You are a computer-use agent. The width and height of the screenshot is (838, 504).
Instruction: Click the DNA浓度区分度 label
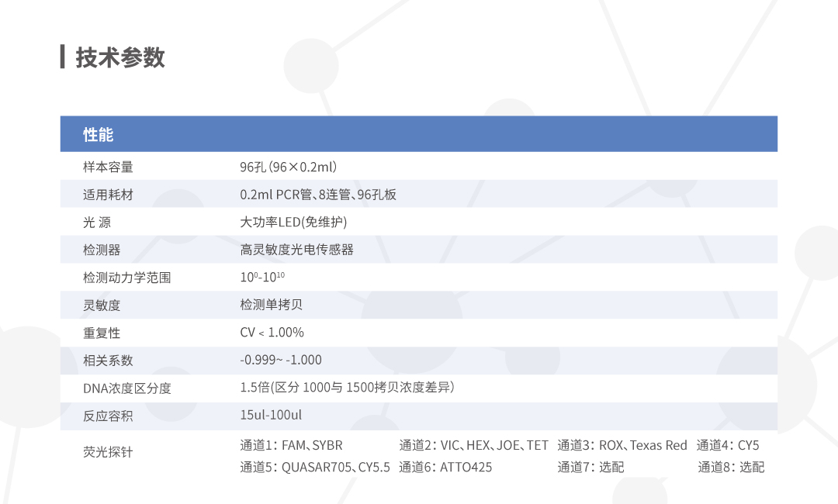(x=126, y=388)
